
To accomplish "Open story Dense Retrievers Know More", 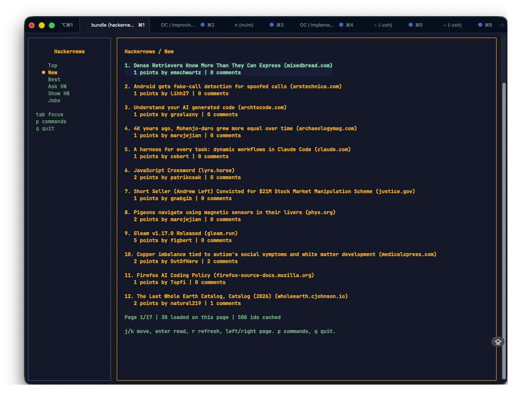I will 228,66.
